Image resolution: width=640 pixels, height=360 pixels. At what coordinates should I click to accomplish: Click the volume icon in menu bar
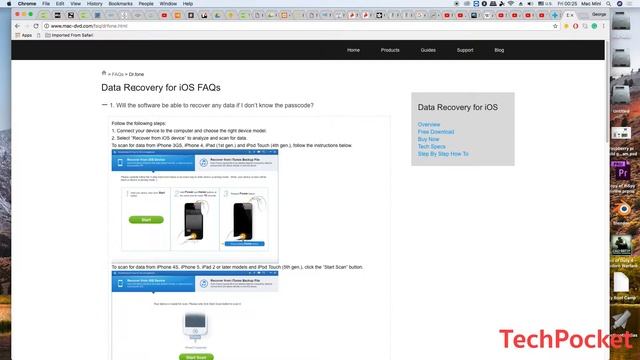(x=530, y=4)
